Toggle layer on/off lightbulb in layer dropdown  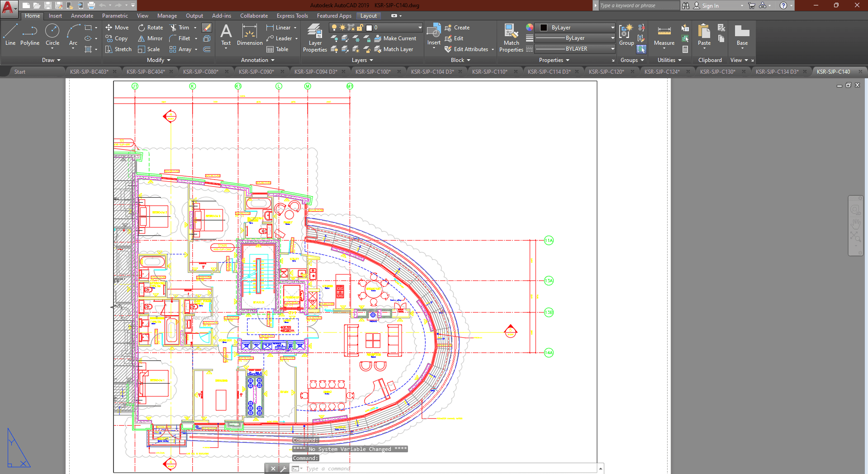point(334,28)
